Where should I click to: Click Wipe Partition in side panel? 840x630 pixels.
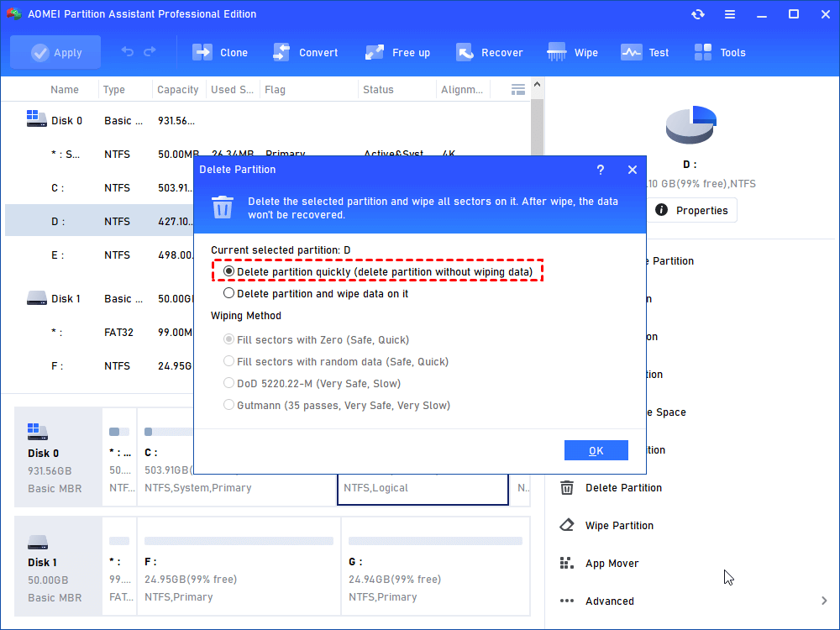coord(619,526)
